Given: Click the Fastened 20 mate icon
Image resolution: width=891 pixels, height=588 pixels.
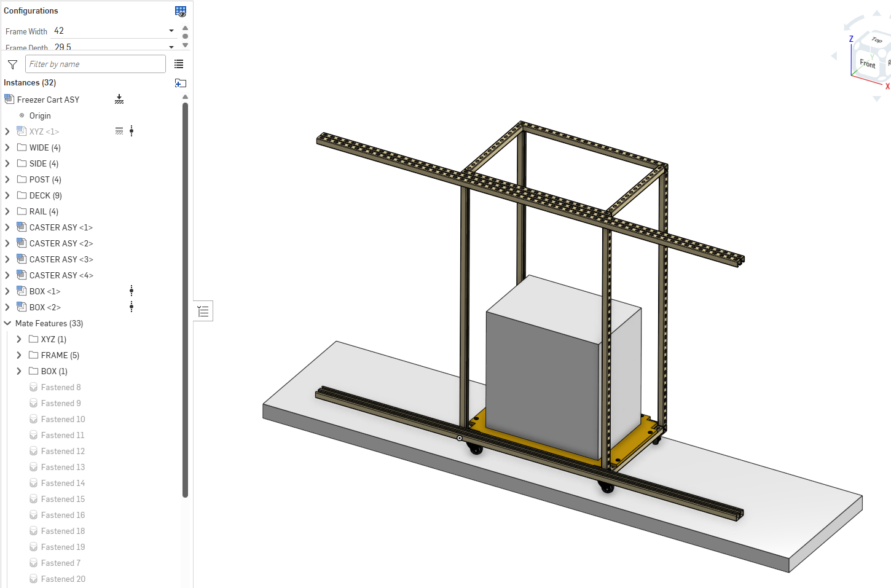Looking at the screenshot, I should click(34, 579).
